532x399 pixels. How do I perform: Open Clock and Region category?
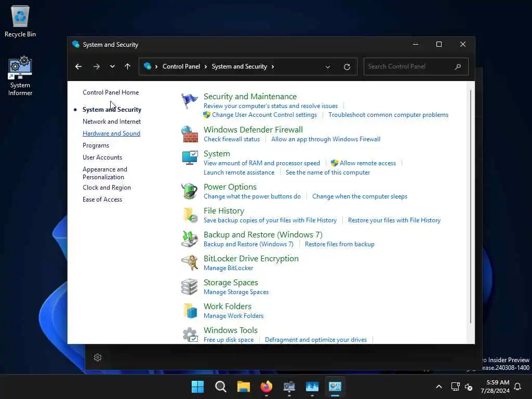107,187
